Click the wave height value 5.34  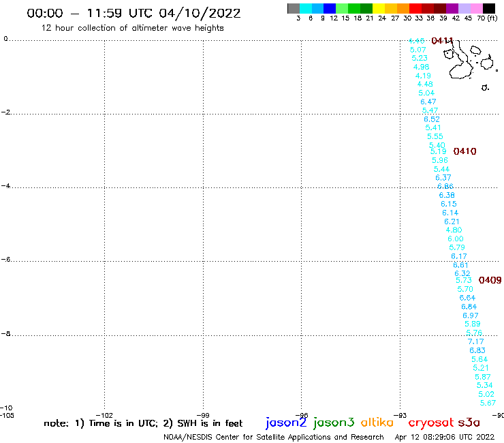(485, 385)
